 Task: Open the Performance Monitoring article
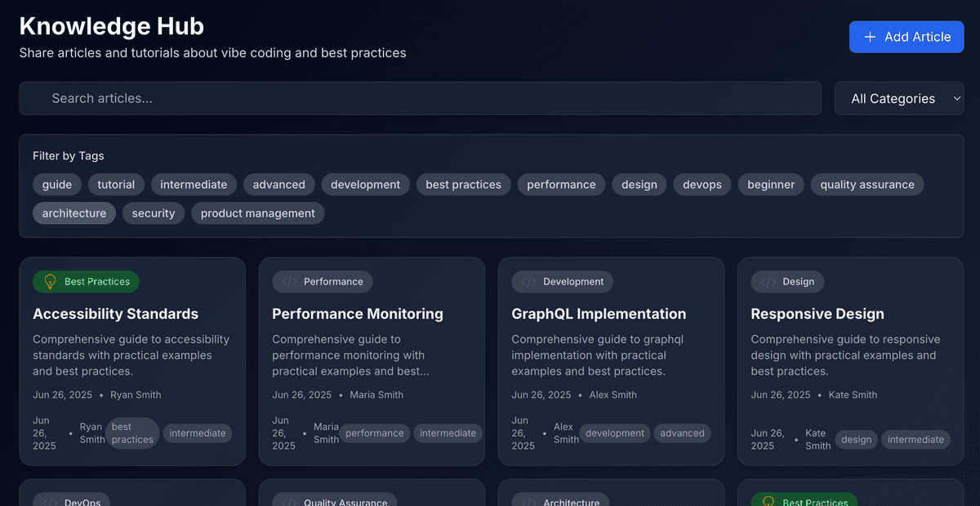pos(358,314)
